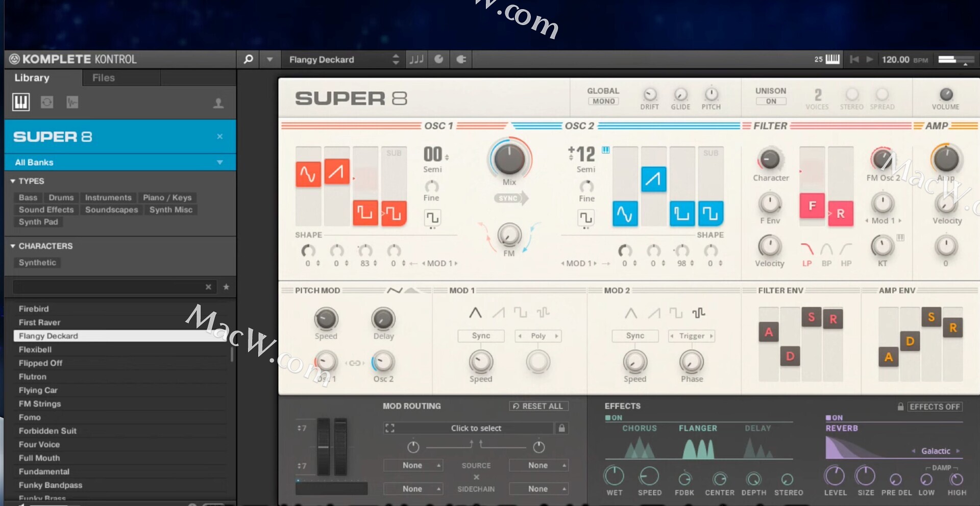The width and height of the screenshot is (980, 506).
Task: Select the Synth Pad type tag
Action: (x=38, y=222)
